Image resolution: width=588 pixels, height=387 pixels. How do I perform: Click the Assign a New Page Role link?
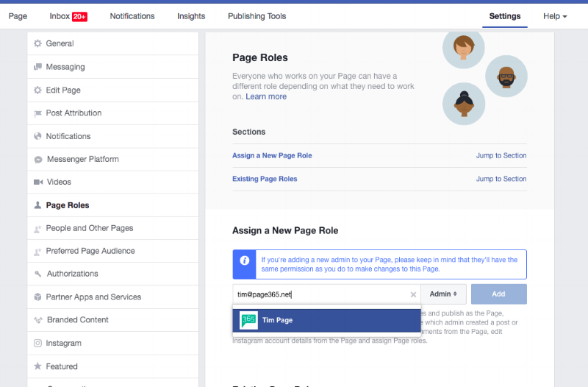pos(272,155)
